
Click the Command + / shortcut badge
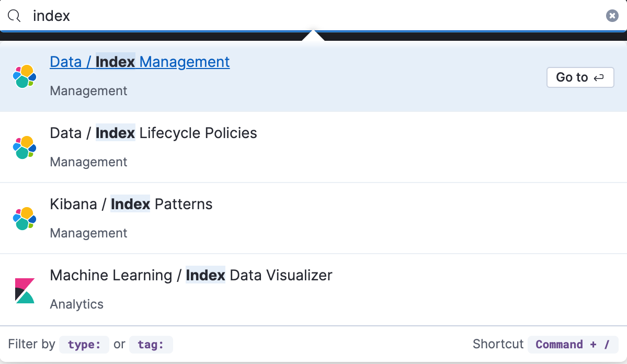click(x=573, y=344)
